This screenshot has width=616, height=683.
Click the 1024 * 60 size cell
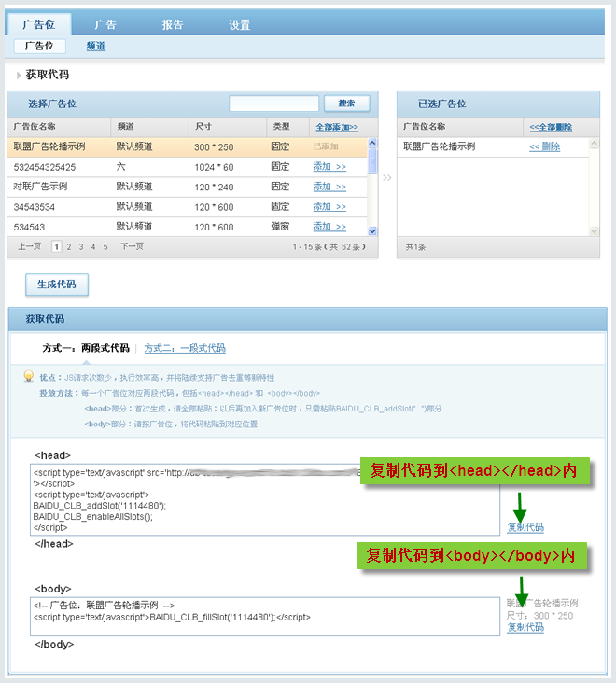(214, 167)
